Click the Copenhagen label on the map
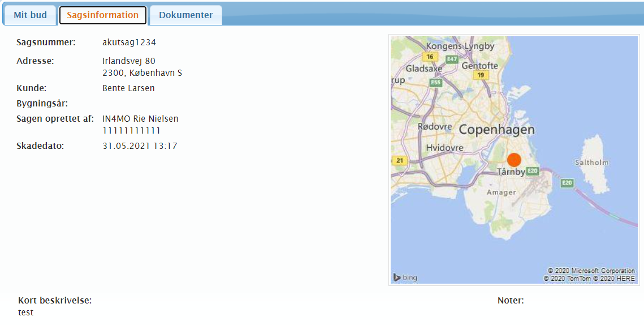The height and width of the screenshot is (325, 644). [496, 130]
